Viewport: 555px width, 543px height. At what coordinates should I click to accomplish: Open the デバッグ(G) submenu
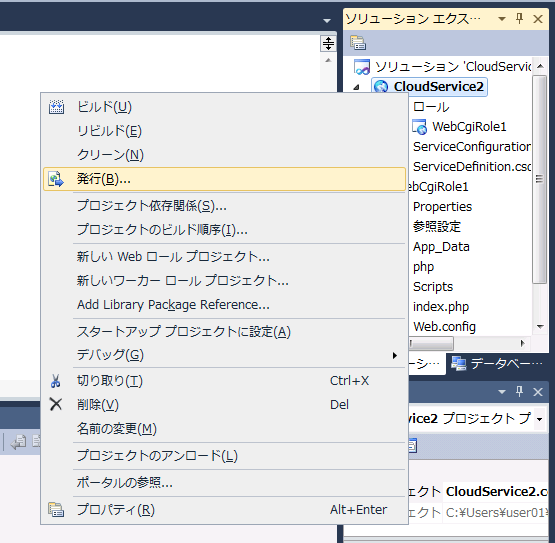click(x=224, y=355)
